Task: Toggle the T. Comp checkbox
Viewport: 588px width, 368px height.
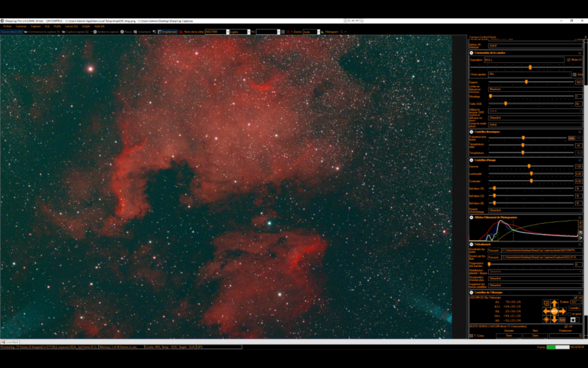Action: [472, 336]
